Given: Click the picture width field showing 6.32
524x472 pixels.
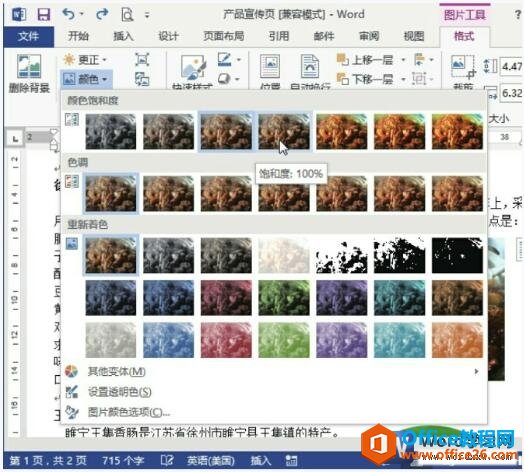Looking at the screenshot, I should point(511,93).
